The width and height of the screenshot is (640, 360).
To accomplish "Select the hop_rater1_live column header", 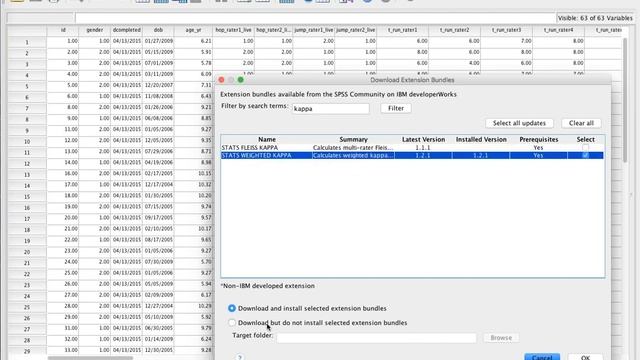I will tap(233, 30).
